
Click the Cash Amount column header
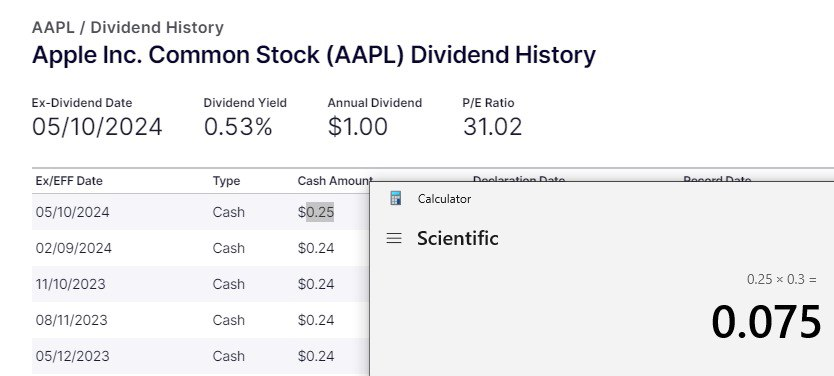(335, 181)
